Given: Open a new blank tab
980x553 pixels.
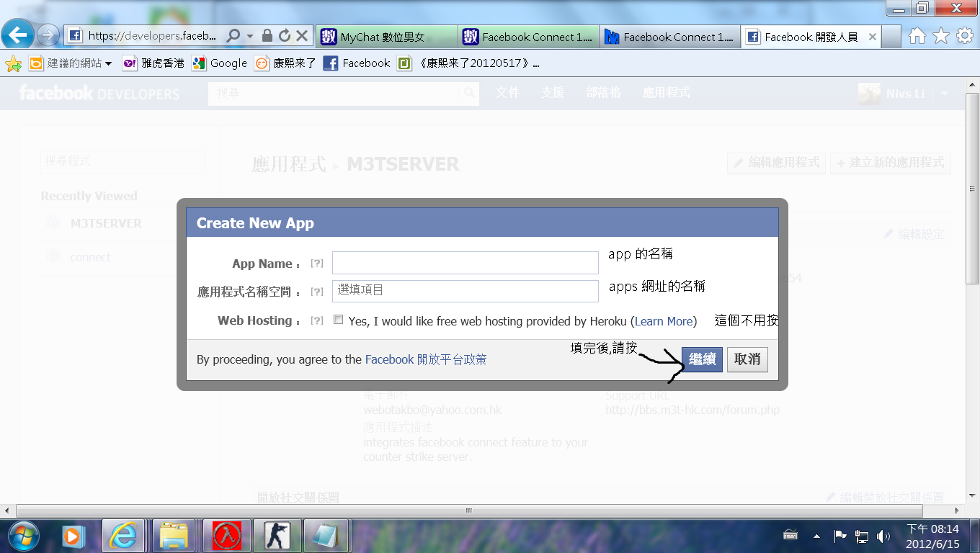Looking at the screenshot, I should click(892, 37).
